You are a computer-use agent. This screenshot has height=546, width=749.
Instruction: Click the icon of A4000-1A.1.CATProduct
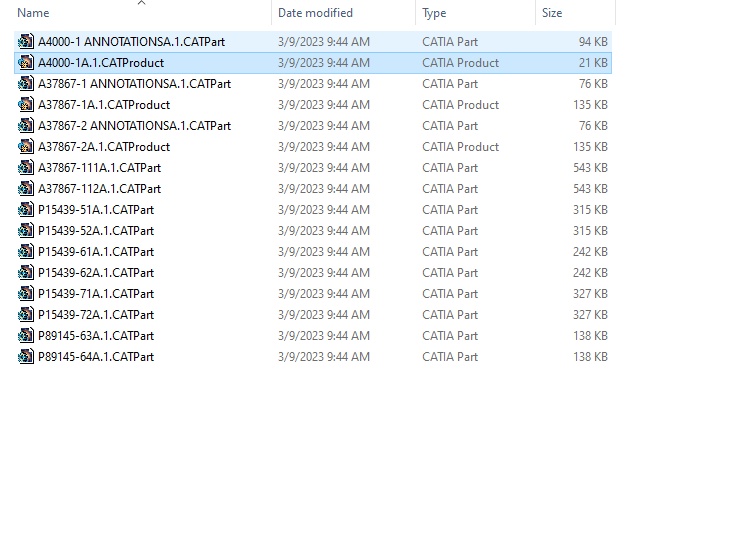coord(26,63)
